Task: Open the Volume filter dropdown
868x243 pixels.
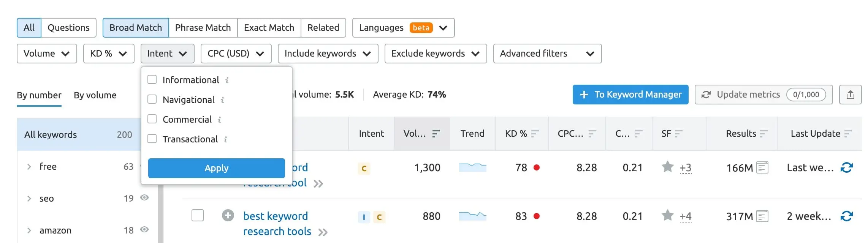Action: [x=47, y=54]
